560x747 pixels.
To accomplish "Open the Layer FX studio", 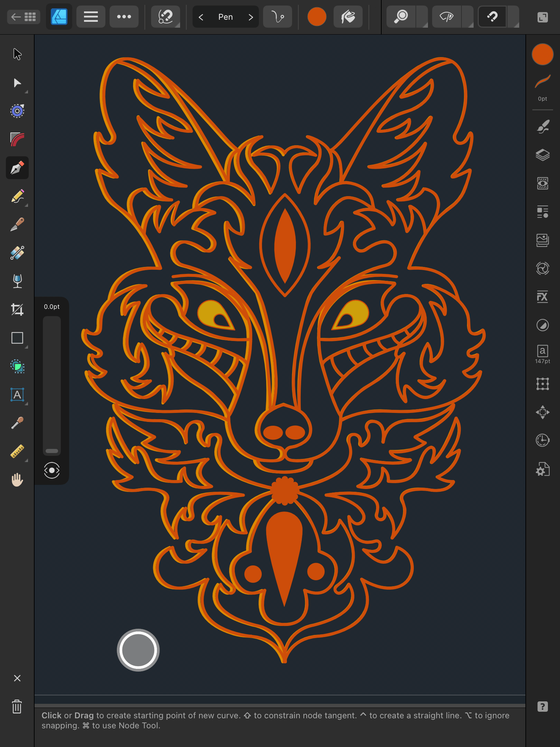I will coord(542,297).
